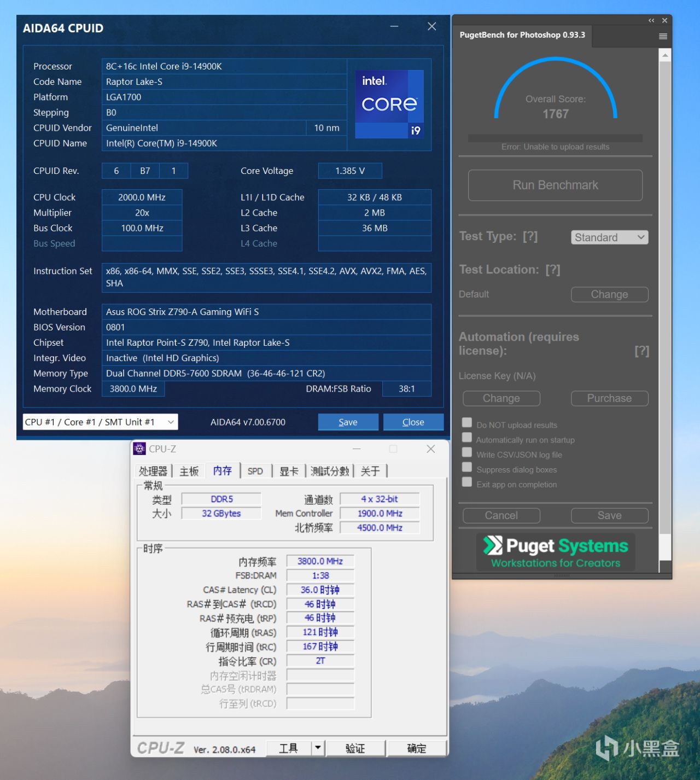Click Save in AIDA64 CPUID window
The width and height of the screenshot is (700, 780).
pyautogui.click(x=348, y=422)
